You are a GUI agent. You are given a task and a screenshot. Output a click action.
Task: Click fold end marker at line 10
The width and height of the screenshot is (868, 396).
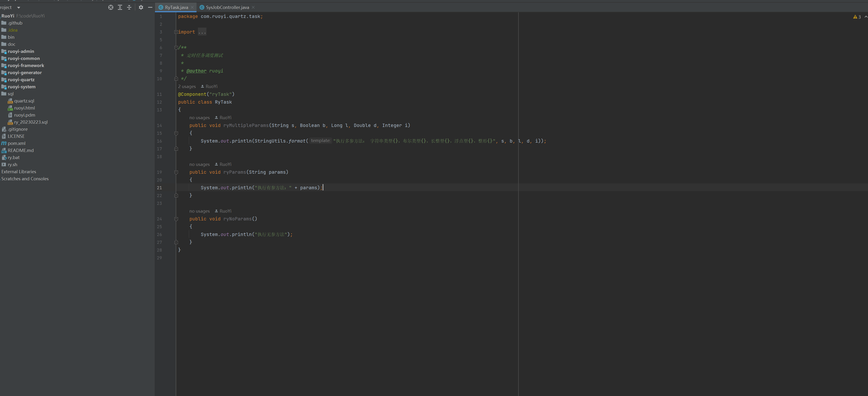[176, 79]
